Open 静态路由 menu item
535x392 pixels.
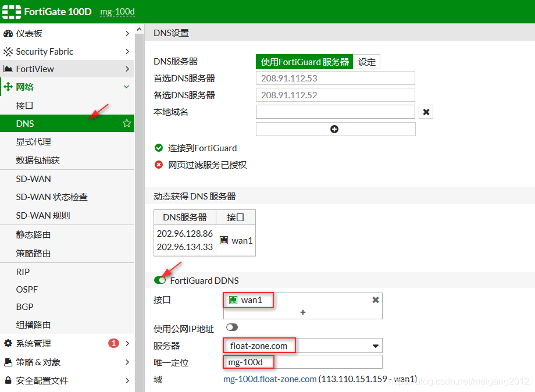pos(67,235)
